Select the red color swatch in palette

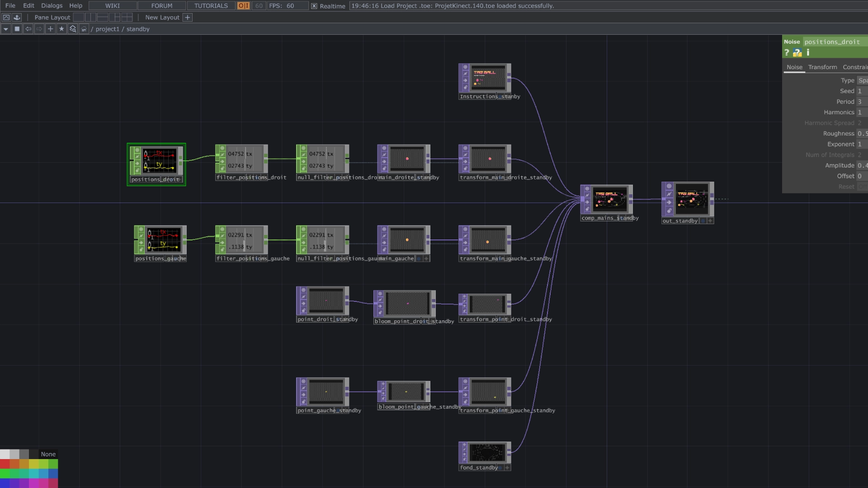pos(5,464)
